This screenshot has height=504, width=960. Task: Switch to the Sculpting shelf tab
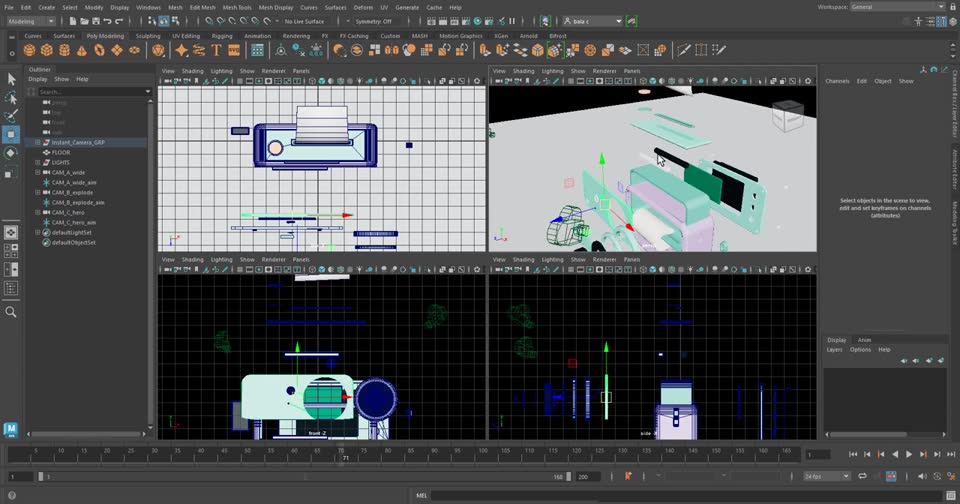pyautogui.click(x=148, y=36)
